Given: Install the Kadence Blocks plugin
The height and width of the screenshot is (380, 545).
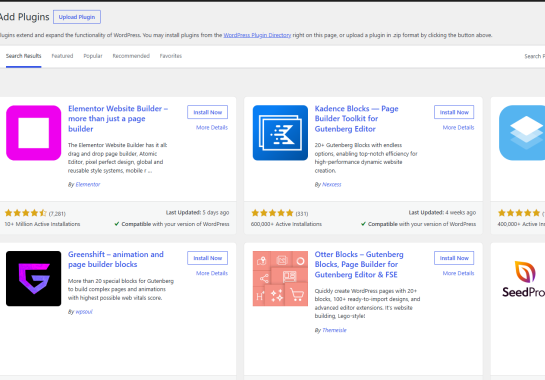Looking at the screenshot, I should pyautogui.click(x=454, y=112).
